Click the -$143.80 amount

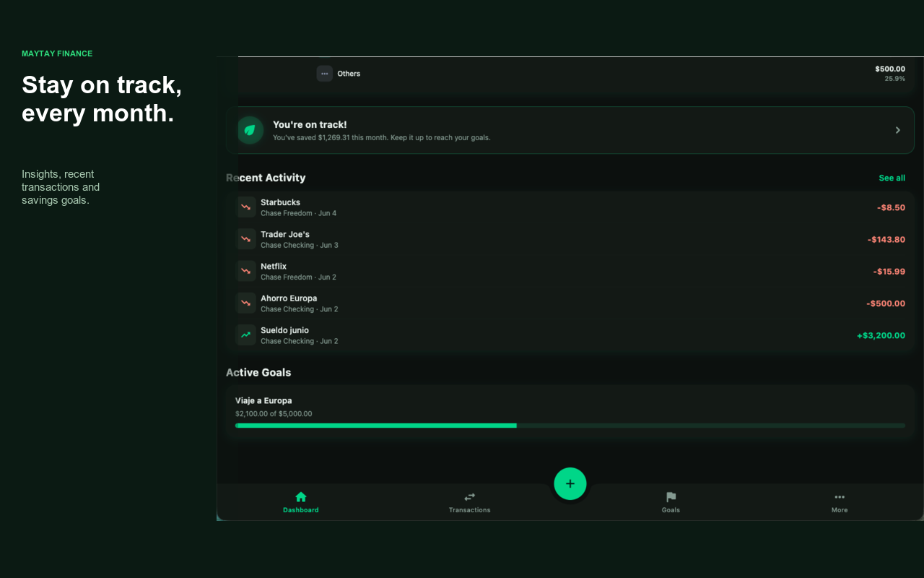coord(886,239)
